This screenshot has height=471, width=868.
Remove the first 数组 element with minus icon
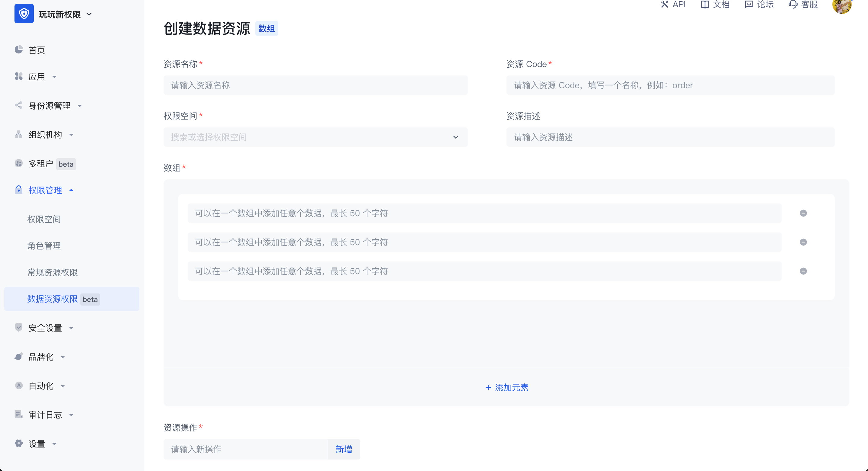tap(804, 213)
